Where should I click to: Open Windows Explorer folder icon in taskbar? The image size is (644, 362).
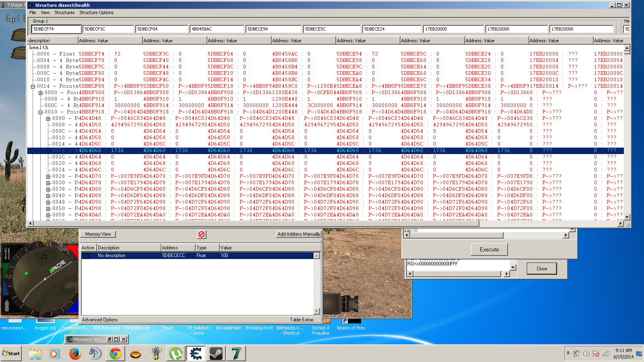pos(35,354)
